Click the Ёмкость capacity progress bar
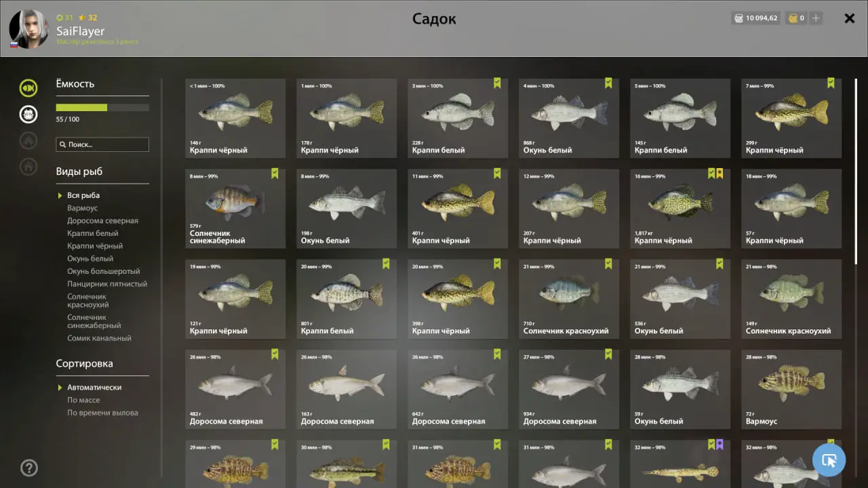The width and height of the screenshot is (868, 488). 102,107
